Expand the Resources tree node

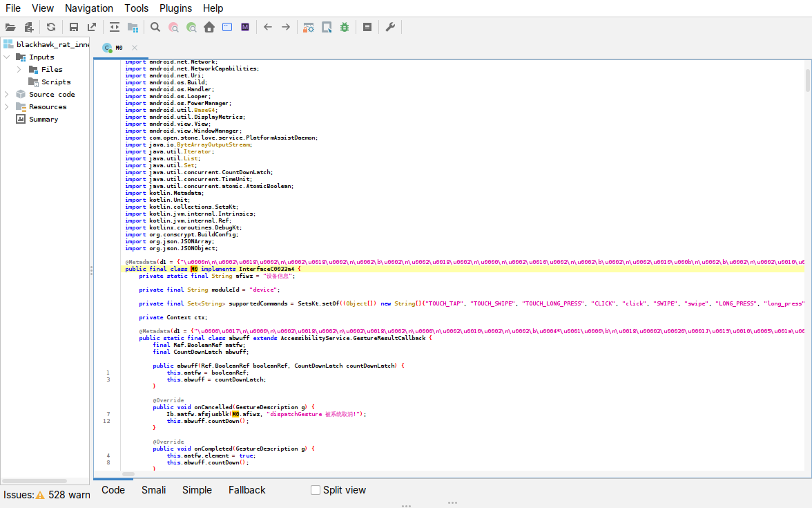[7, 106]
